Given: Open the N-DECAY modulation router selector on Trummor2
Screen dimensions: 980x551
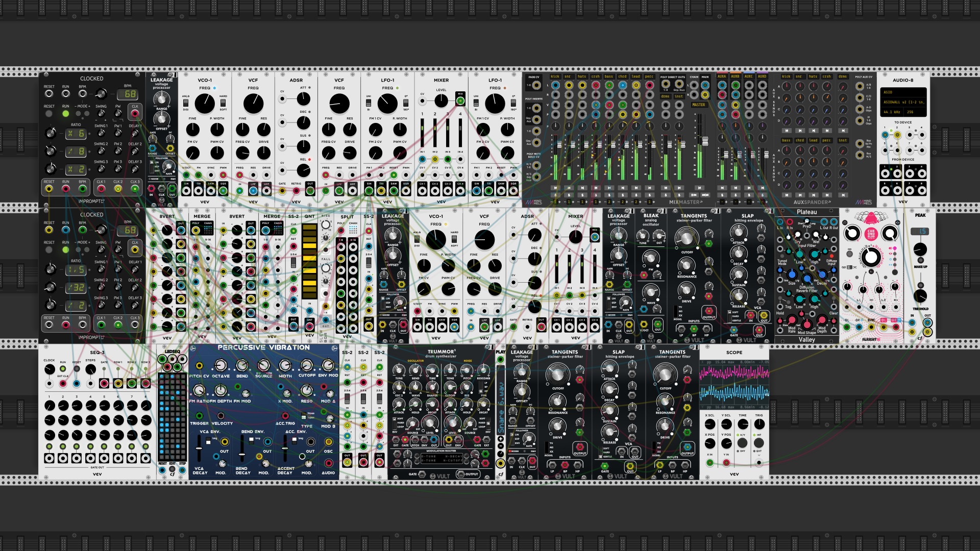Looking at the screenshot, I should (454, 456).
